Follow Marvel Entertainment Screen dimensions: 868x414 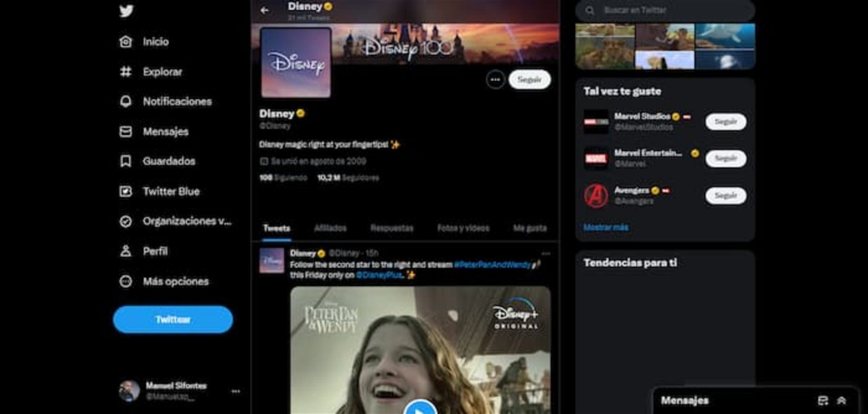coord(726,158)
